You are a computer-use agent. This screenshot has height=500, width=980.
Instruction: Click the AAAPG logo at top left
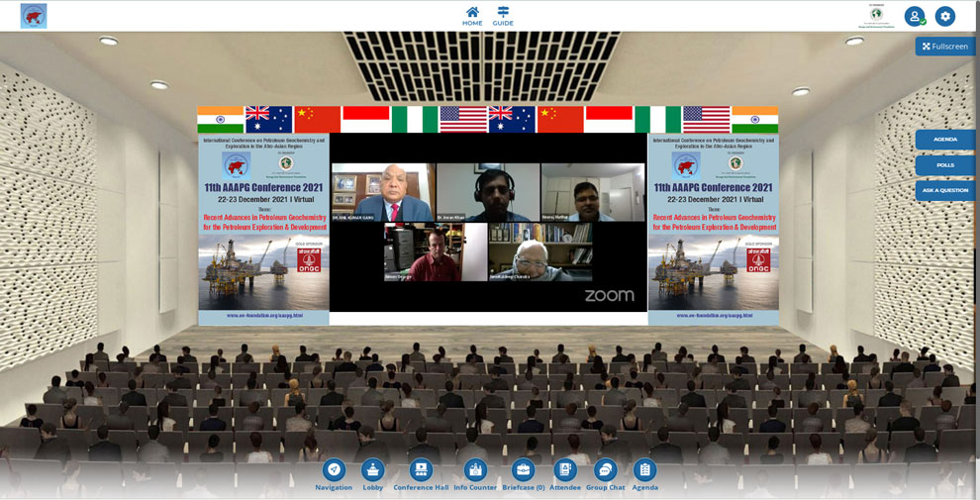34,16
